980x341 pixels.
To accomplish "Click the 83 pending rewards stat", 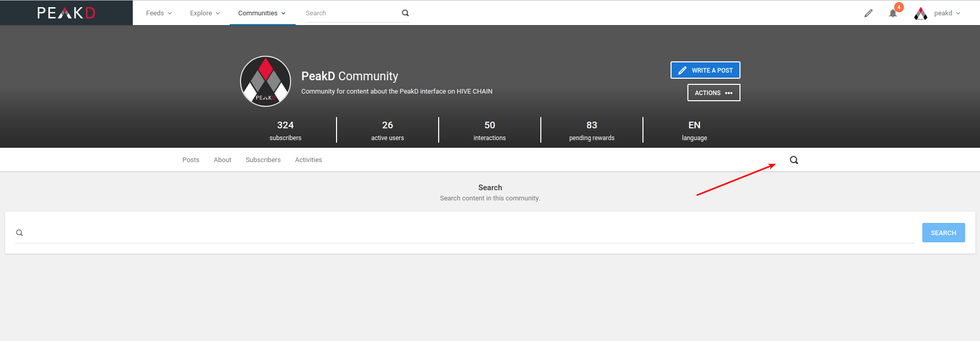I will (592, 130).
